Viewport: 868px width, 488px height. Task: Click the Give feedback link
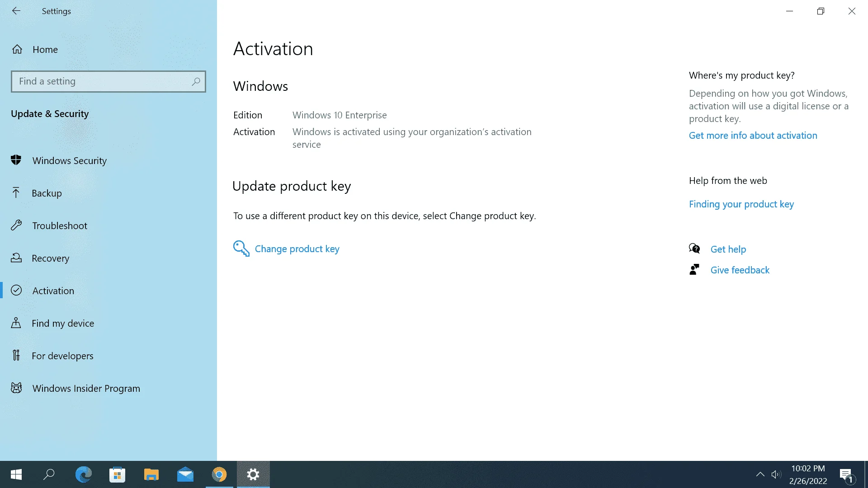(740, 270)
